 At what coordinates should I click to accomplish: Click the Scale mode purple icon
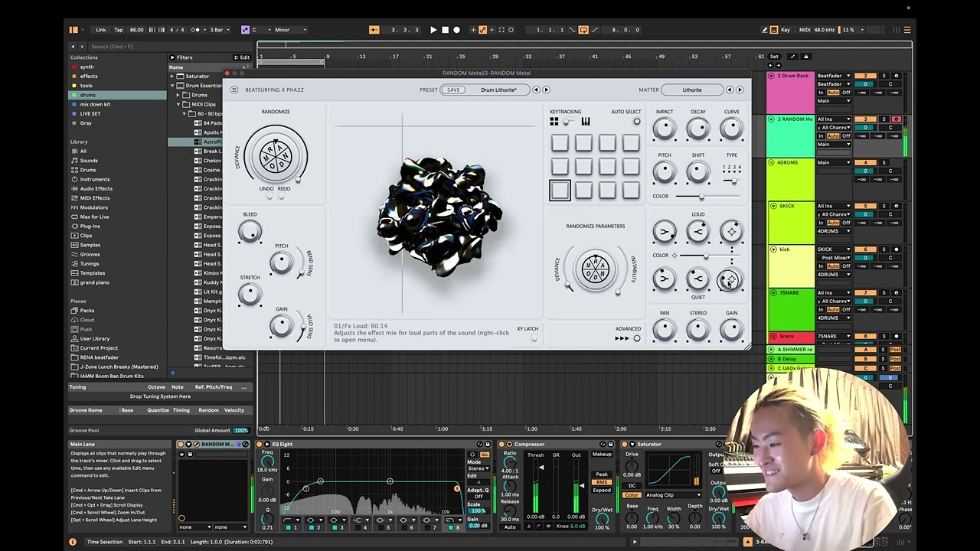[245, 30]
